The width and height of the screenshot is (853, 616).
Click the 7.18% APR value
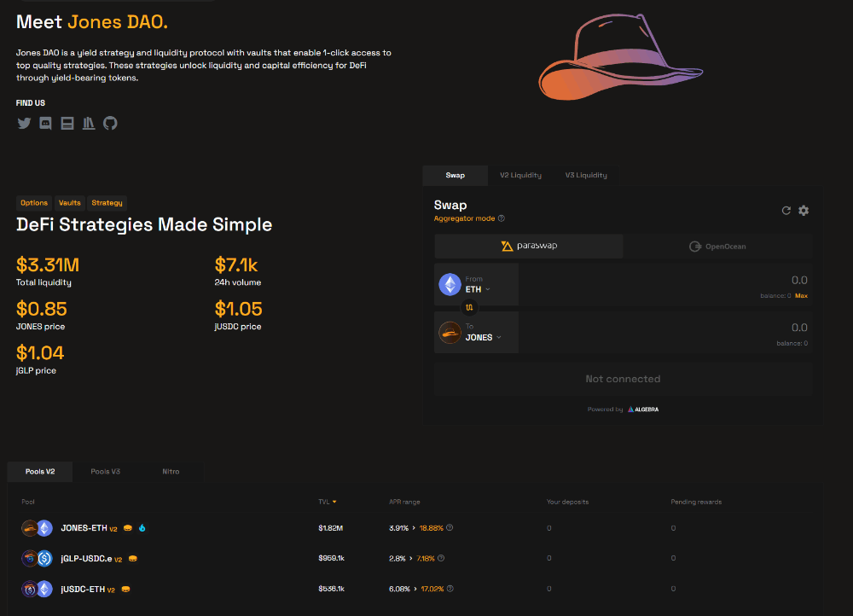tap(426, 558)
